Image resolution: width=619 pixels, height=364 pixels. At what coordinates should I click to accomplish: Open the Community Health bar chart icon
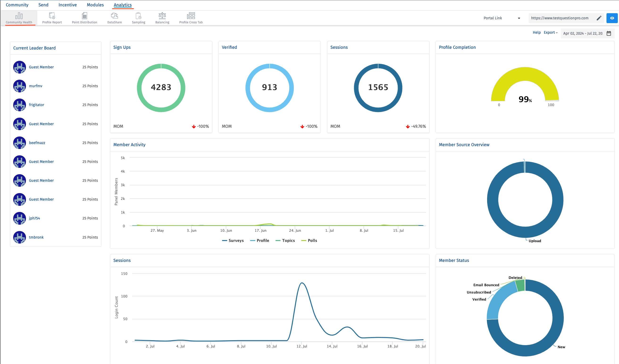[x=19, y=16]
